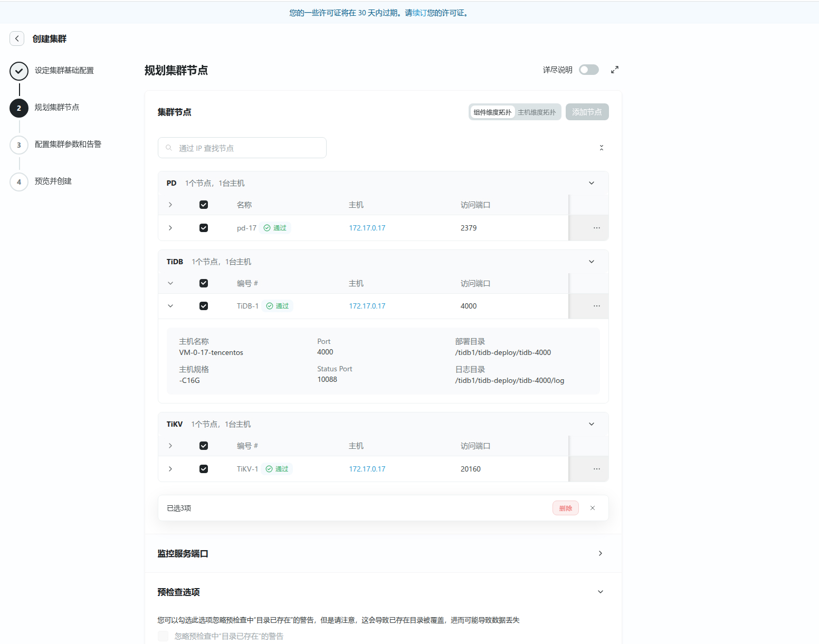Open the more actions menu for pd-17
This screenshot has width=819, height=644.
[597, 228]
